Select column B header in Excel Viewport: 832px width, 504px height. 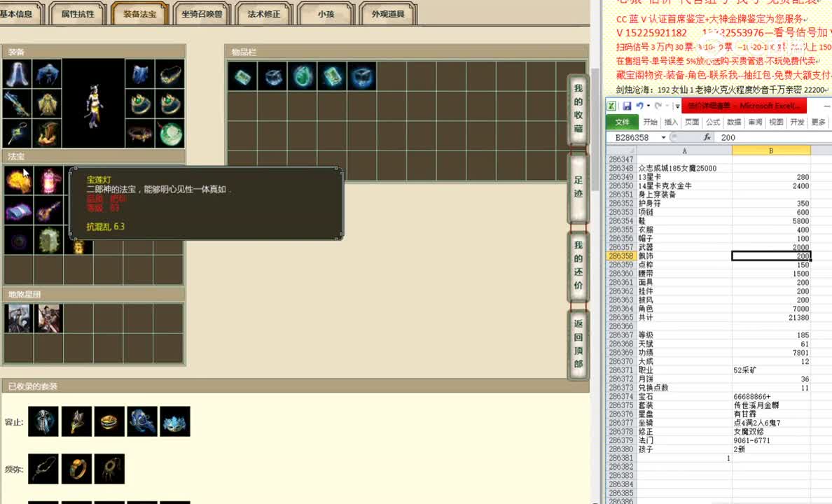(x=771, y=150)
